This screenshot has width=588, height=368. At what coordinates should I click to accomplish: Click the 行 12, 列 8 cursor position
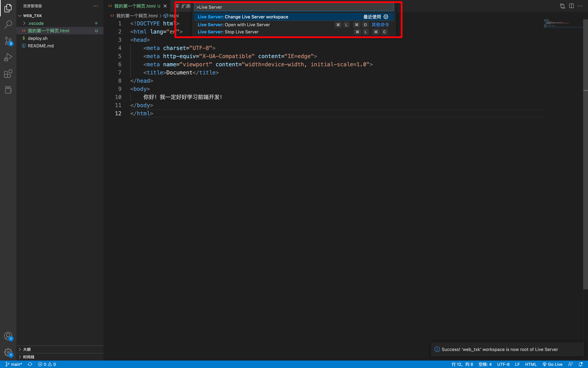point(462,364)
